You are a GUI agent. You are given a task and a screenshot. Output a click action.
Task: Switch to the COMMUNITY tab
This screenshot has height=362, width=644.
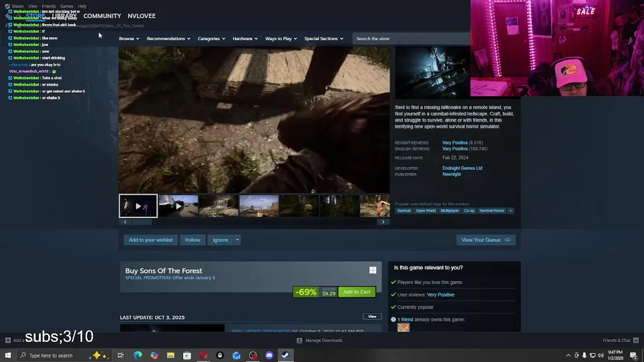(x=102, y=16)
